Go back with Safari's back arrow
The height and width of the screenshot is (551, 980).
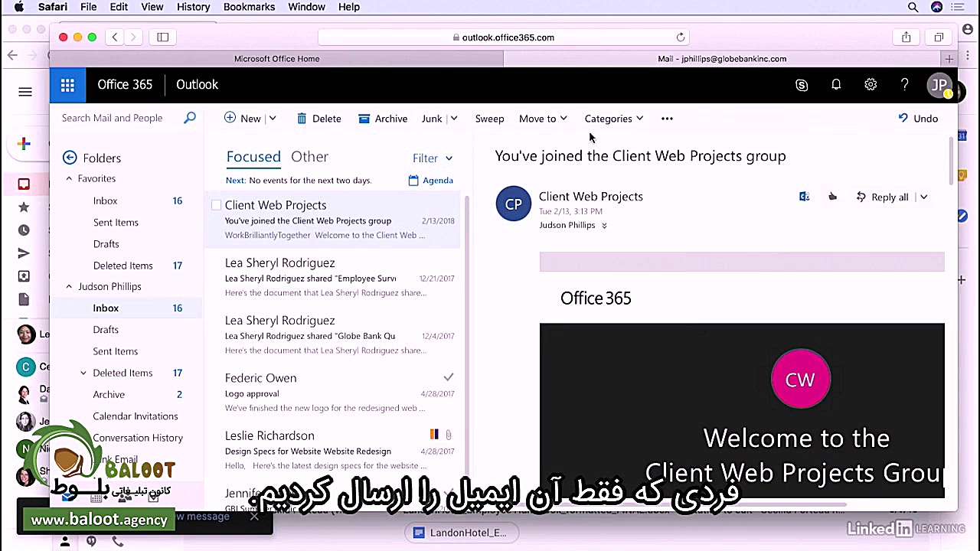(115, 37)
